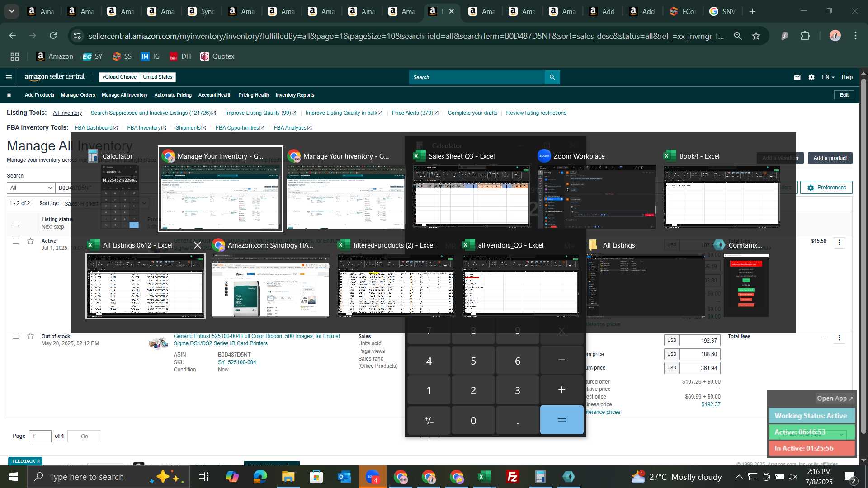Screen dimensions: 868x488
Task: Favorite the Active listing with the star
Action: (x=30, y=241)
